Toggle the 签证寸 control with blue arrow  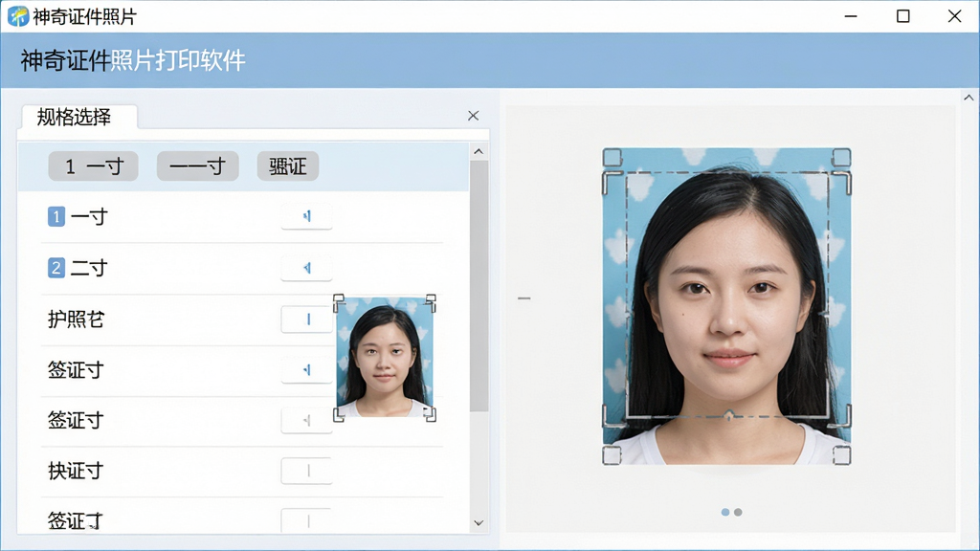[x=306, y=370]
